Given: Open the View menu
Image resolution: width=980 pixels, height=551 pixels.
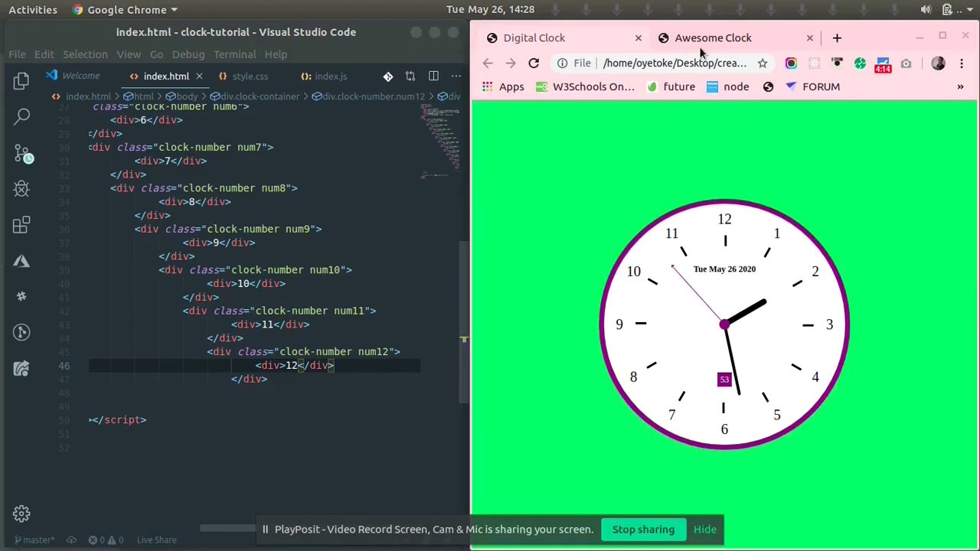Looking at the screenshot, I should tap(129, 54).
